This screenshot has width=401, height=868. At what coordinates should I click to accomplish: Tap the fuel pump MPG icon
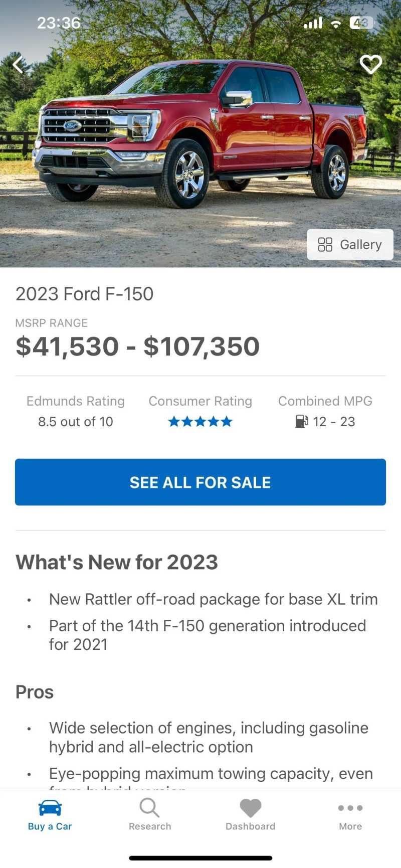pyautogui.click(x=301, y=421)
